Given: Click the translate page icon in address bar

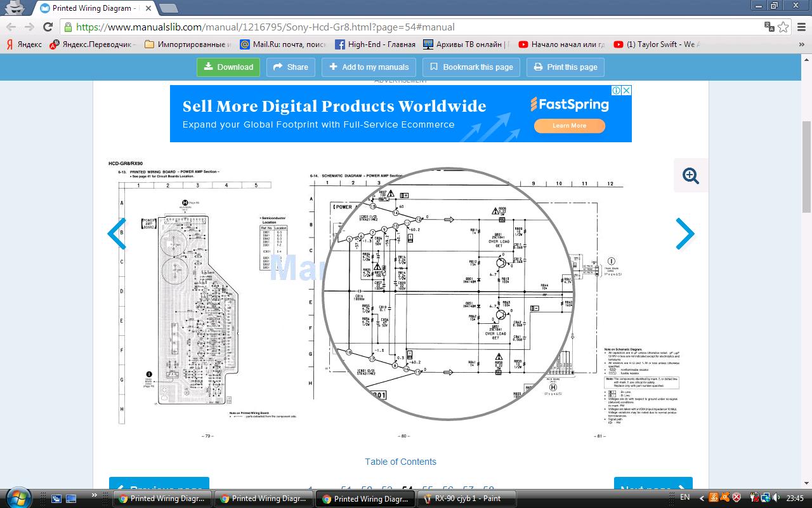Looking at the screenshot, I should point(769,27).
